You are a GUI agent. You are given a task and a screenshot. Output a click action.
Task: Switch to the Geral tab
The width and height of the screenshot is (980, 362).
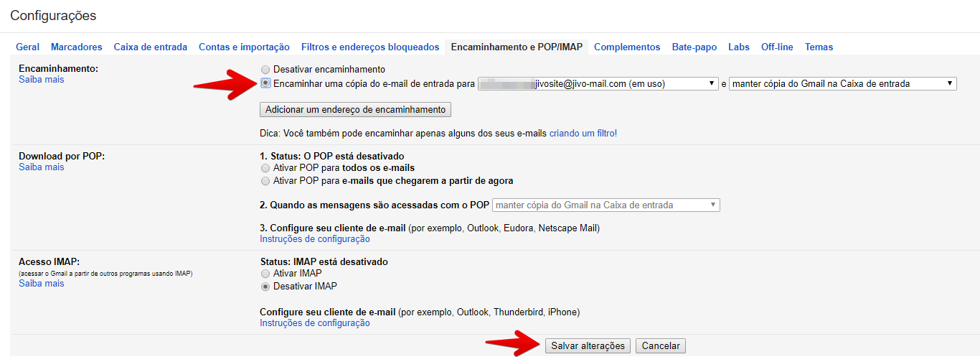pos(28,47)
